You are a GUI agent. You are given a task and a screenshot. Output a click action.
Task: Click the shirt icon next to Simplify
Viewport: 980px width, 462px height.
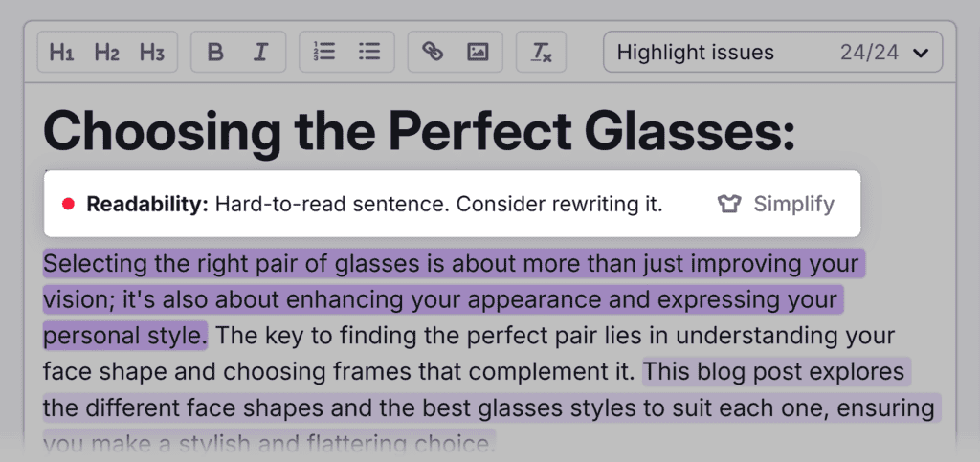(x=729, y=204)
